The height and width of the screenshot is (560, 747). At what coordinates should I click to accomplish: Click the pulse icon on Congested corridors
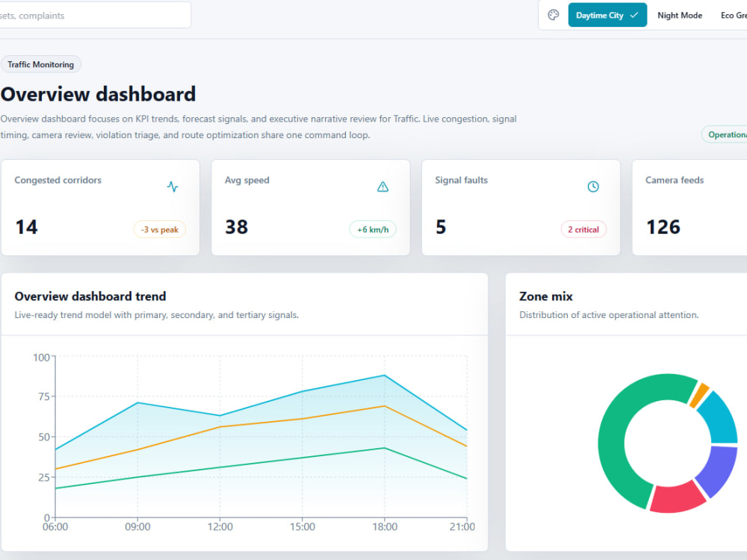point(173,187)
